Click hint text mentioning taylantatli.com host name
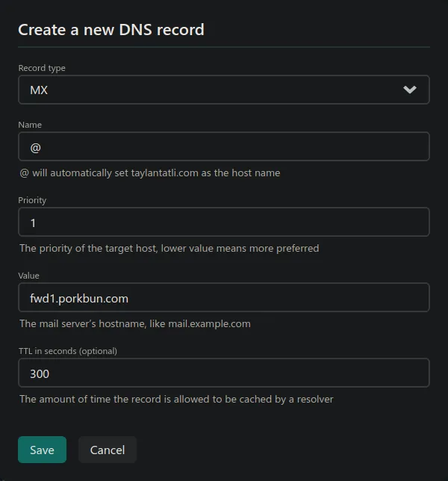Screen dimensions: 448x481 [x=150, y=173]
